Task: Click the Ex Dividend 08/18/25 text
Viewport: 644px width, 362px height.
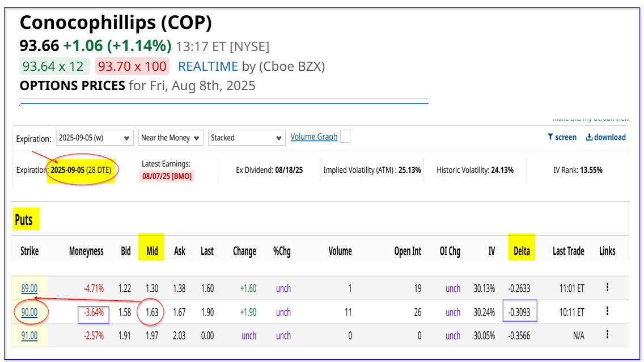Action: [x=269, y=170]
